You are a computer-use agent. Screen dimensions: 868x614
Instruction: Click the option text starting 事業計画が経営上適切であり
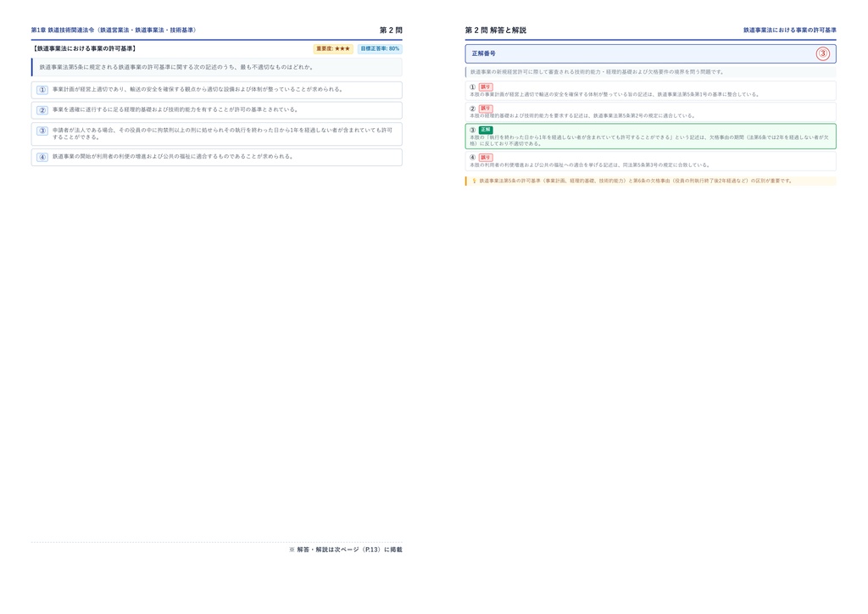click(198, 89)
